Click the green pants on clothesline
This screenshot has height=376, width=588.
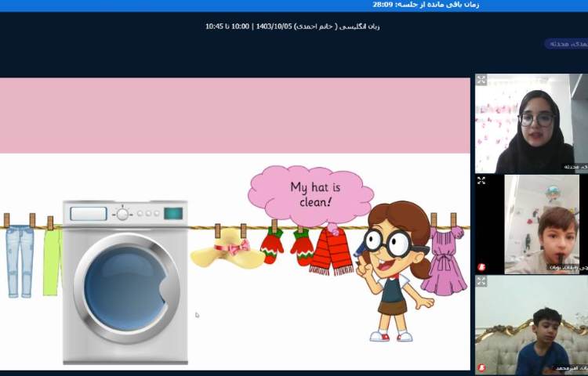[52, 260]
